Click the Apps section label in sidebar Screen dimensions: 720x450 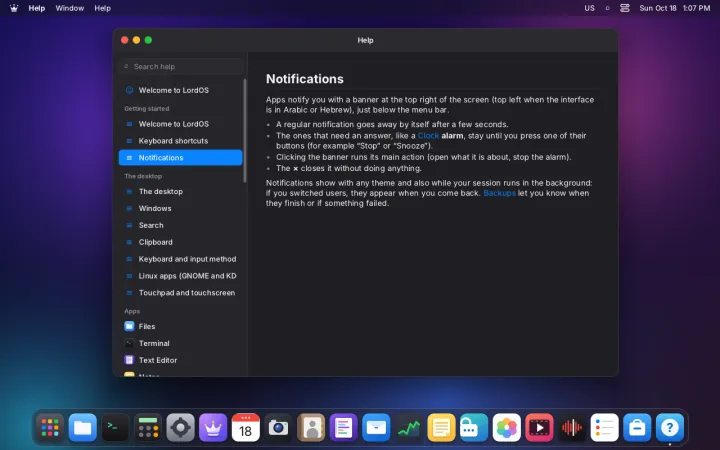[x=132, y=311]
